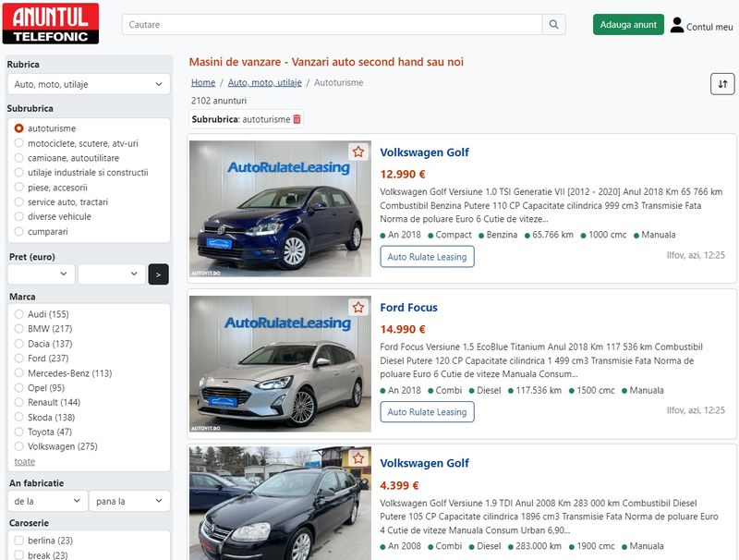Open Contul meu user account icon

pos(677,25)
